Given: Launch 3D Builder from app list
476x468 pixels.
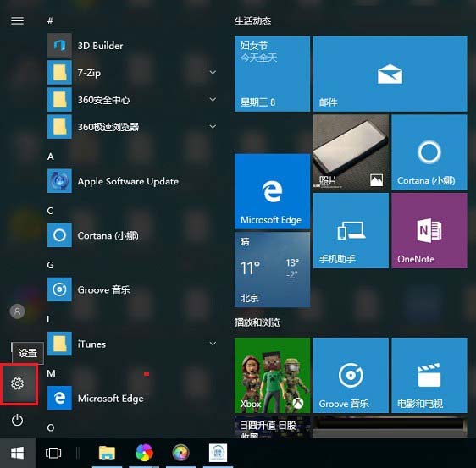Looking at the screenshot, I should (132, 46).
